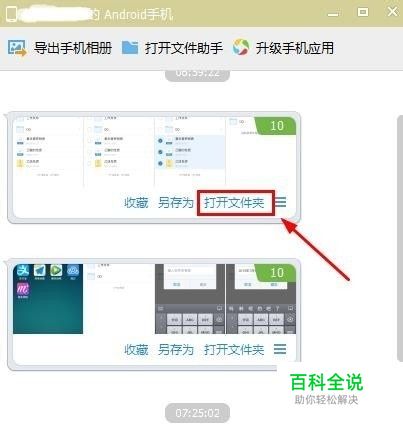Click the colorful upgrade apps icon
Viewport: 403px width, 436px height.
click(x=241, y=47)
